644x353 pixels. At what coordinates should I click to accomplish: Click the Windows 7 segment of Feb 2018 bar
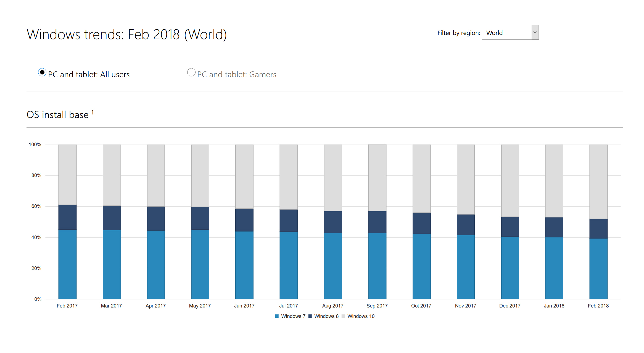(x=598, y=269)
